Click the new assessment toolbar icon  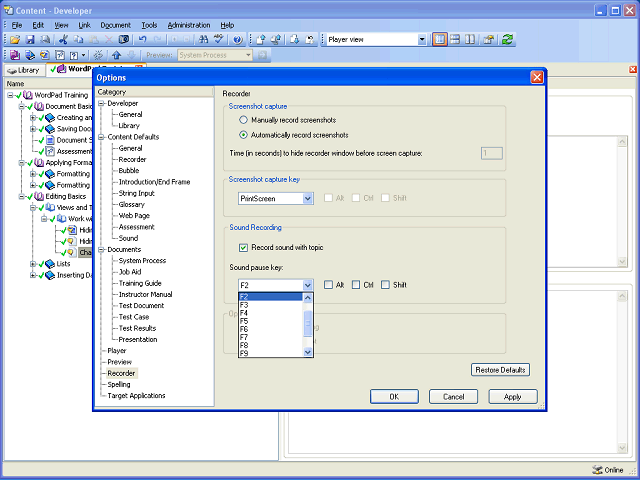tap(60, 55)
